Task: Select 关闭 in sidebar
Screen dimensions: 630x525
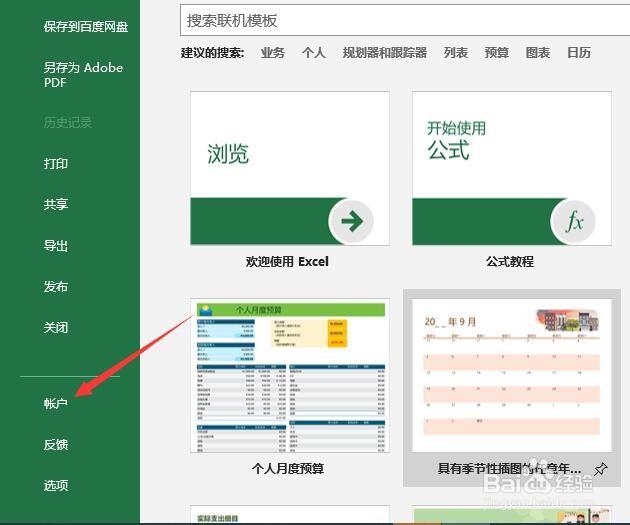Action: tap(56, 327)
